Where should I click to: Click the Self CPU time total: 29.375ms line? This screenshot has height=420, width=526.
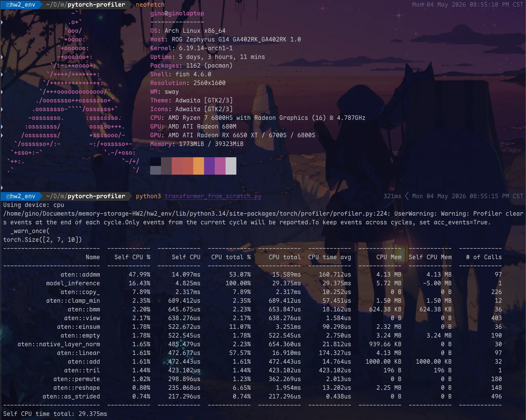(55, 414)
